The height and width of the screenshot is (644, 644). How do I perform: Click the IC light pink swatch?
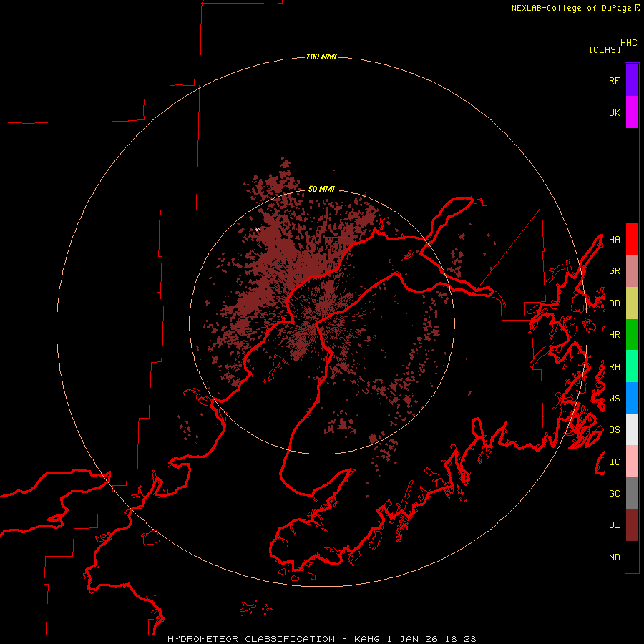[x=632, y=462]
